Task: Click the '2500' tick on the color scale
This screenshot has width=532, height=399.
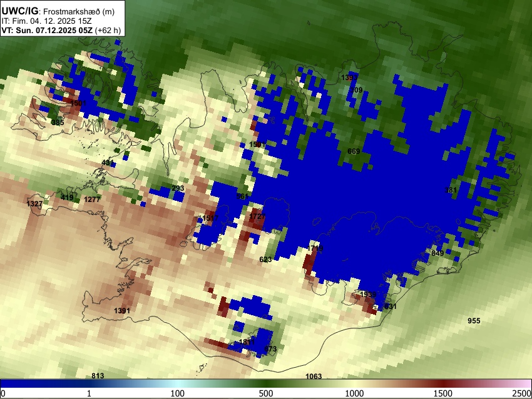Action: click(x=522, y=393)
